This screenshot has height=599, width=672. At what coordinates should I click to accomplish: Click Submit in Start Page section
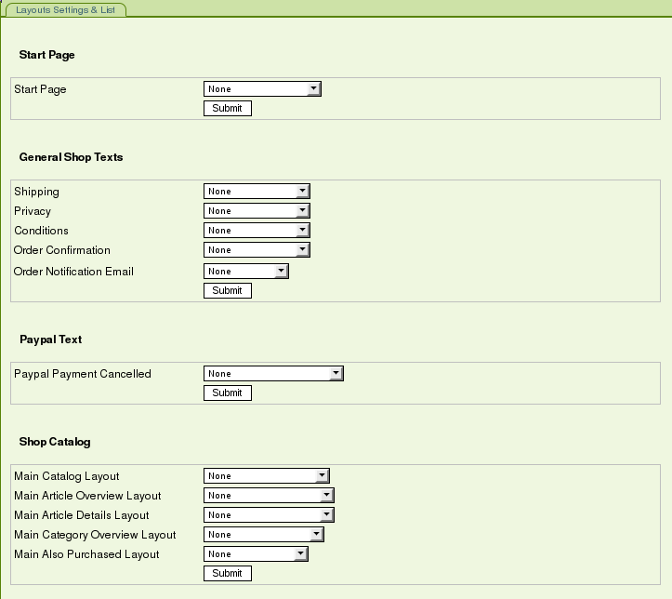pos(227,108)
